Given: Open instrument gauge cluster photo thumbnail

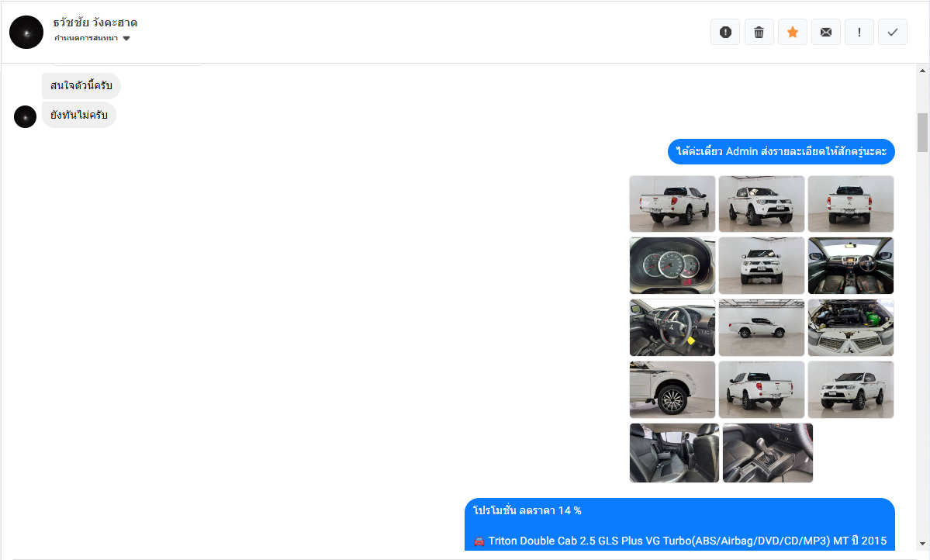Looking at the screenshot, I should (672, 266).
